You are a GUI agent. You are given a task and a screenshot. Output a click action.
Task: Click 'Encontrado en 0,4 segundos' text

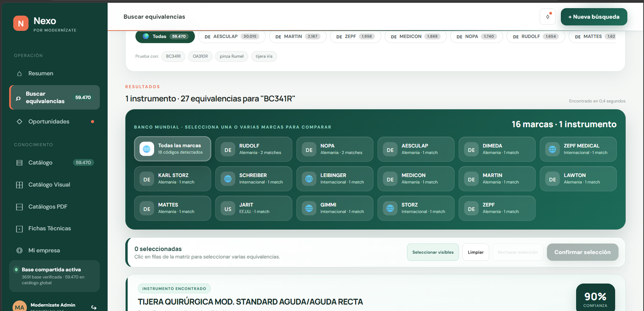(x=597, y=101)
